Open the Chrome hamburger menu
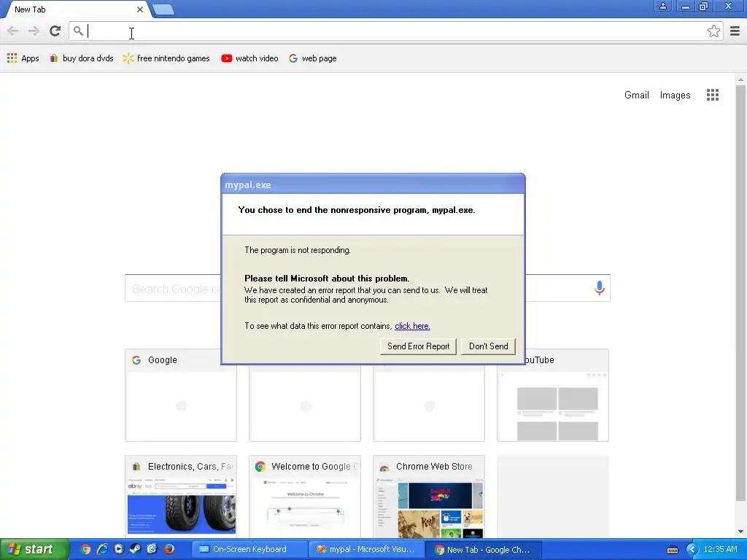Image resolution: width=747 pixels, height=560 pixels. click(735, 31)
